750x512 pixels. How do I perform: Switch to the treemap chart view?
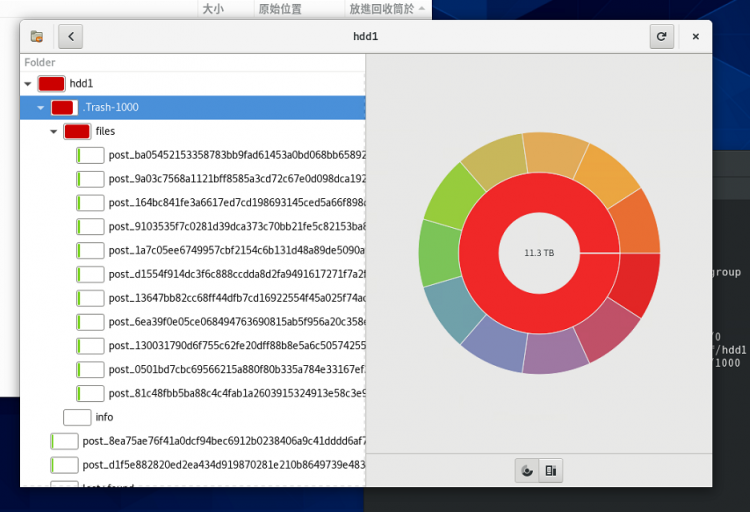549,470
